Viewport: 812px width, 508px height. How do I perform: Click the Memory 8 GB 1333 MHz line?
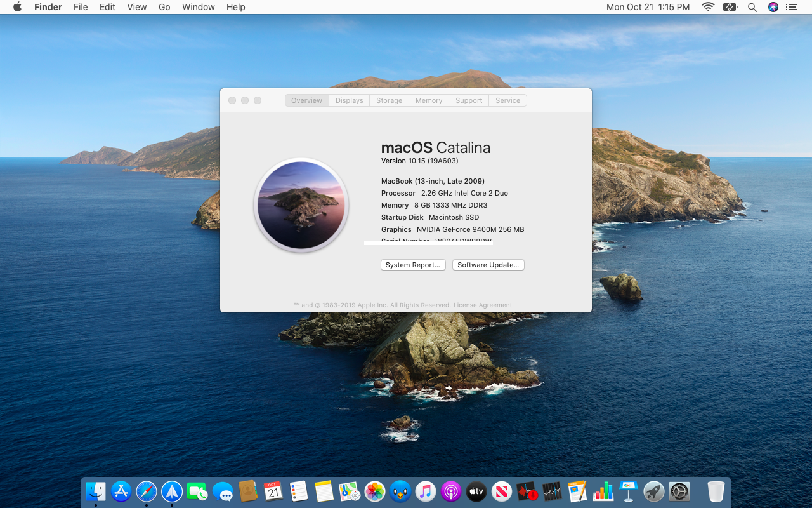pyautogui.click(x=435, y=205)
